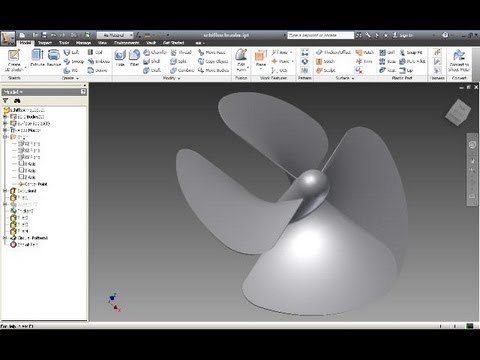Open the View ribbon tab
Image resolution: width=480 pixels, height=360 pixels.
(102, 43)
